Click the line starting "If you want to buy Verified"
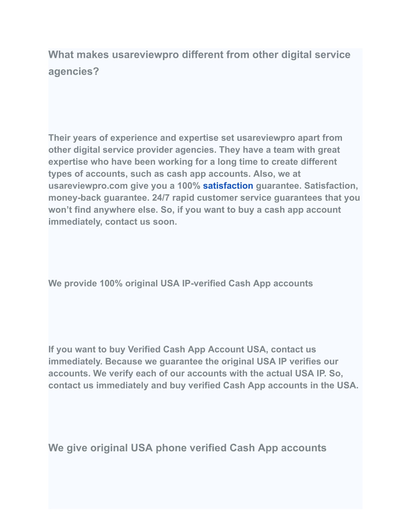411x532 pixels. (x=182, y=349)
